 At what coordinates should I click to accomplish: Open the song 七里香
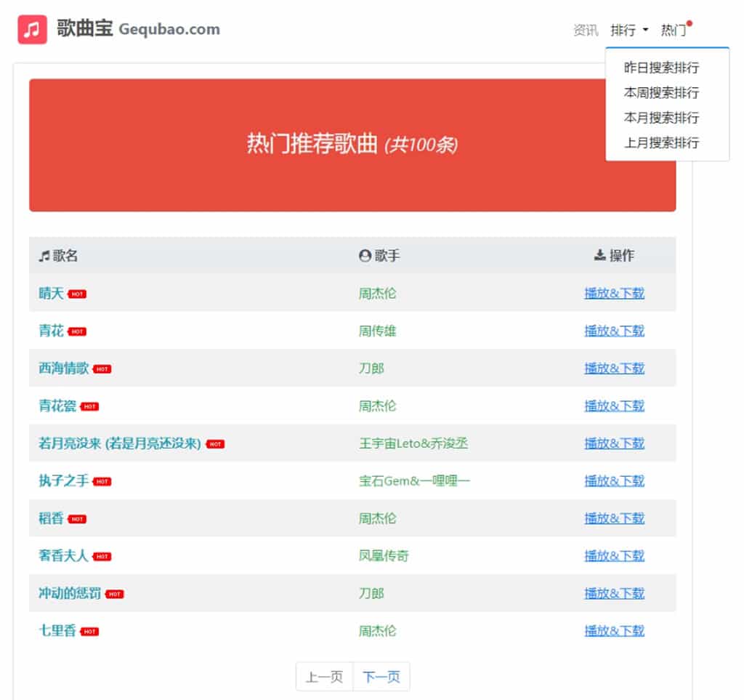[57, 631]
